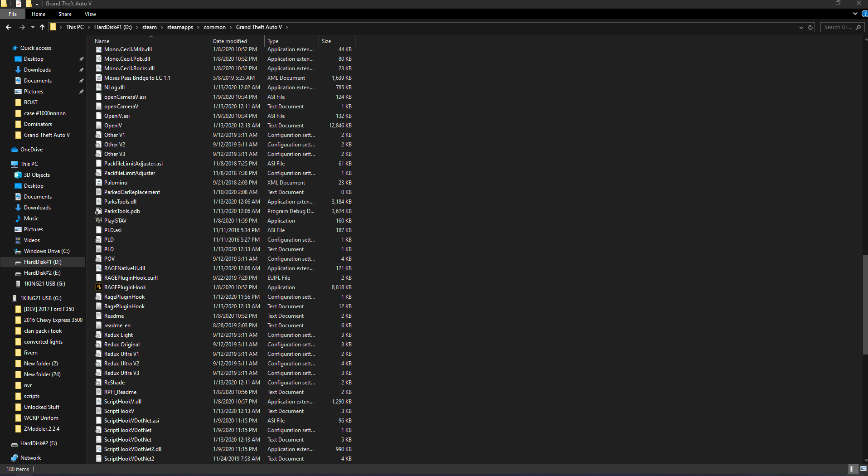868x476 pixels.
Task: Click Properties icon in title bar toolbar
Action: click(19, 4)
